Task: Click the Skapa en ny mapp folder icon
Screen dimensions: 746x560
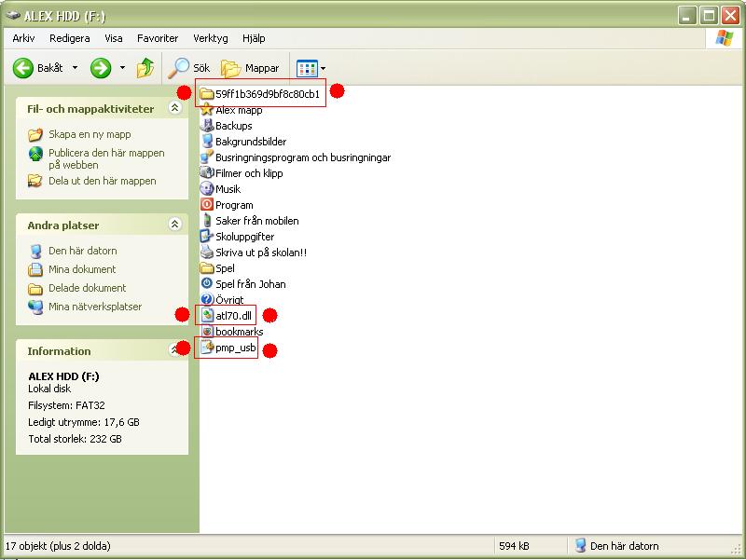Action: point(35,134)
